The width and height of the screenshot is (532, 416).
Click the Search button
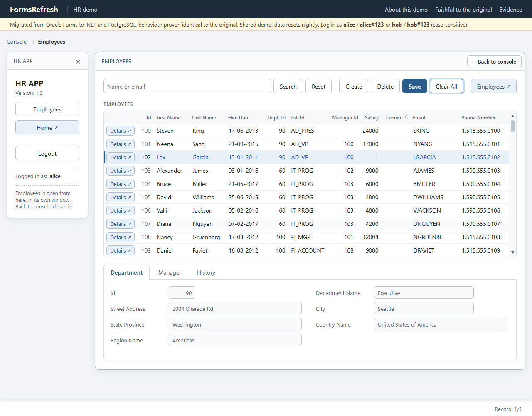[x=288, y=87]
